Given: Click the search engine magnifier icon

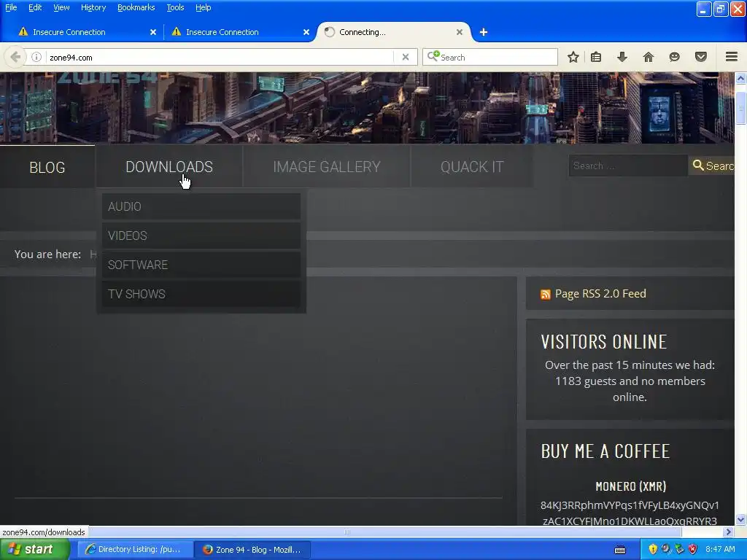Looking at the screenshot, I should (x=433, y=57).
